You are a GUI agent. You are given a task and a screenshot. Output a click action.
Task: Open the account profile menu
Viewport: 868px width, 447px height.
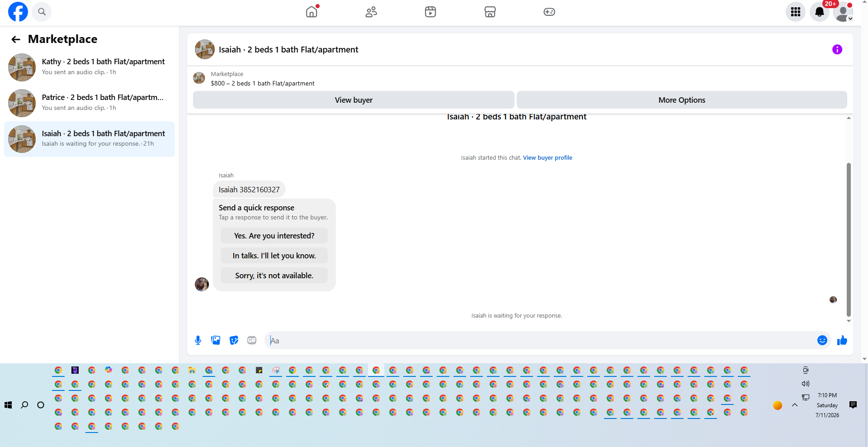coord(843,12)
